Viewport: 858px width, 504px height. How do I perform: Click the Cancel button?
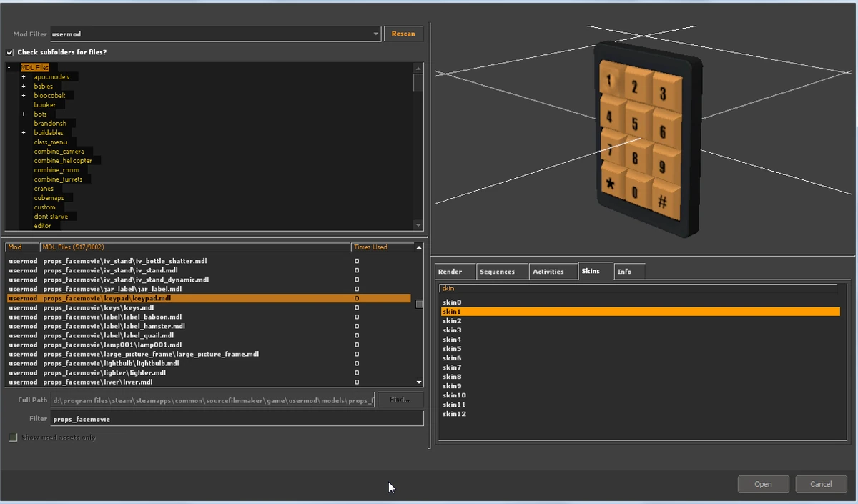tap(821, 483)
